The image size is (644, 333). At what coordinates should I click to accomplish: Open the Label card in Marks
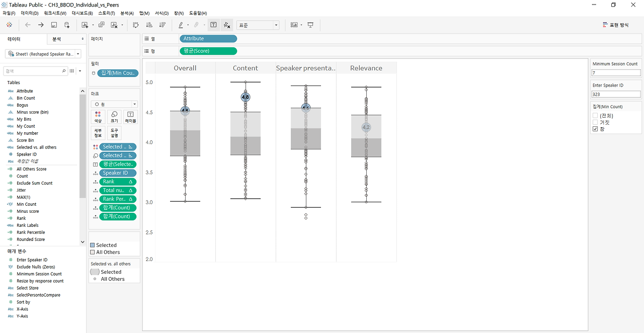pos(130,117)
